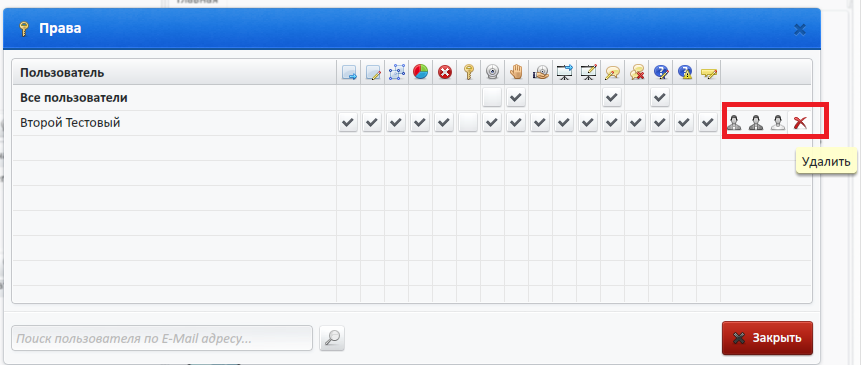Click the first user role icon for Второй Тестовый
Viewport: 861px width, 365px height.
(x=734, y=122)
